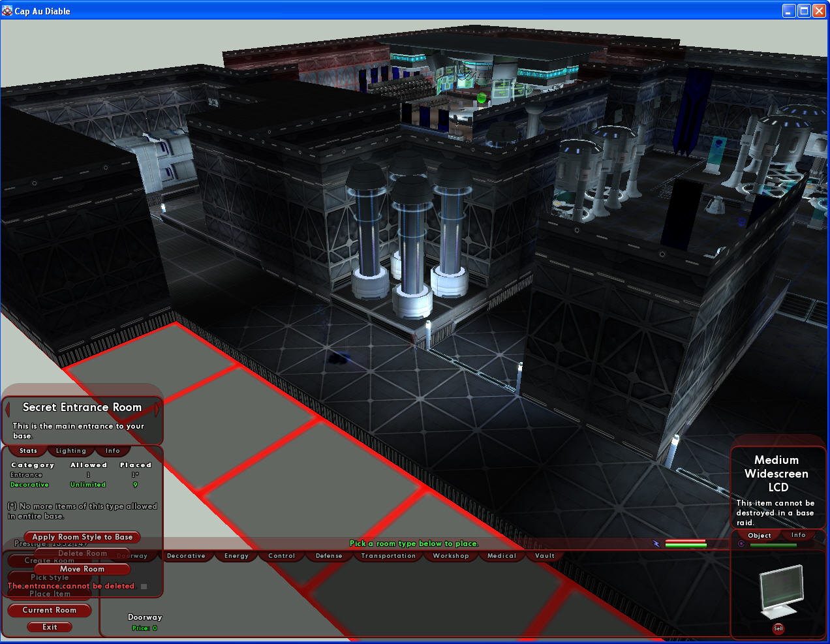Screen dimensions: 830x644
Task: Go to next room with right arrow
Action: point(157,408)
